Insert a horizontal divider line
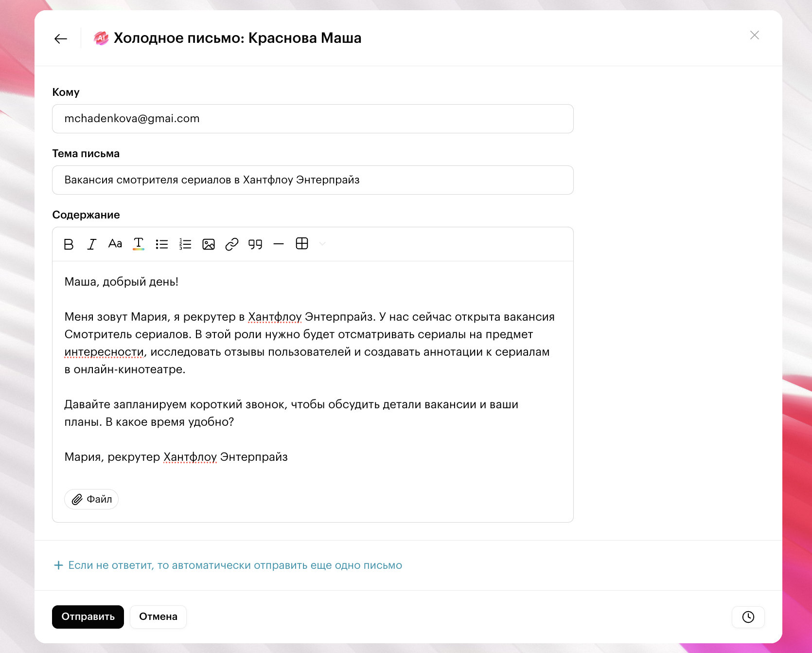Image resolution: width=812 pixels, height=653 pixels. [279, 244]
